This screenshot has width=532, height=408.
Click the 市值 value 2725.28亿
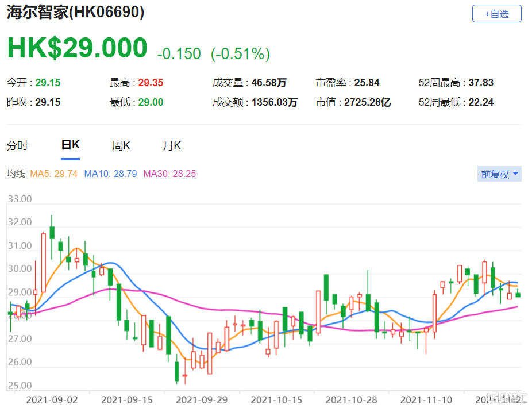click(x=368, y=102)
